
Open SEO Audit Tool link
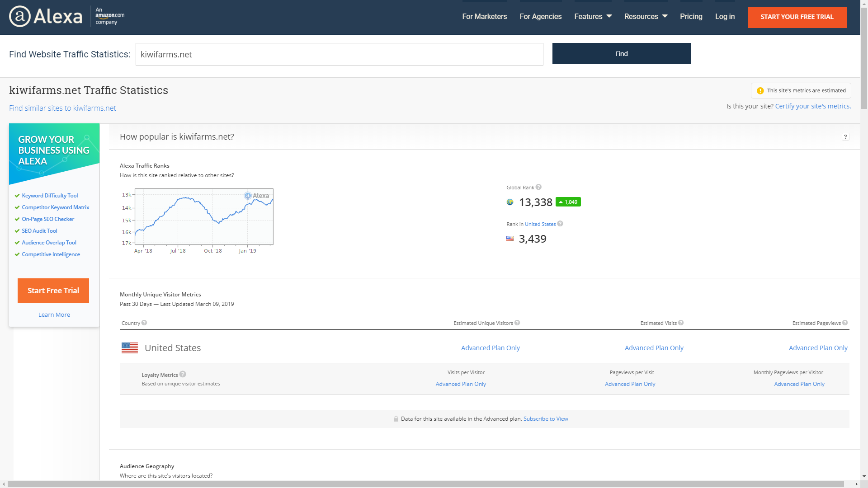39,231
